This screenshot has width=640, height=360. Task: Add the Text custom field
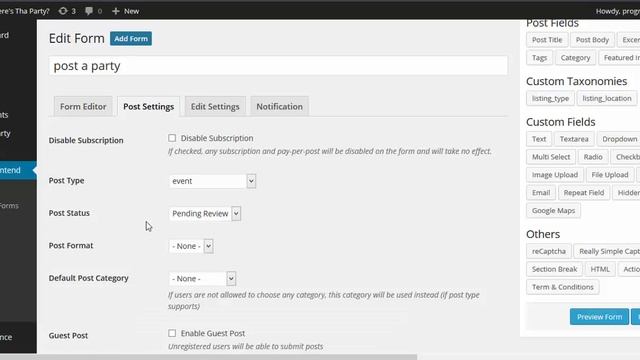tap(539, 139)
